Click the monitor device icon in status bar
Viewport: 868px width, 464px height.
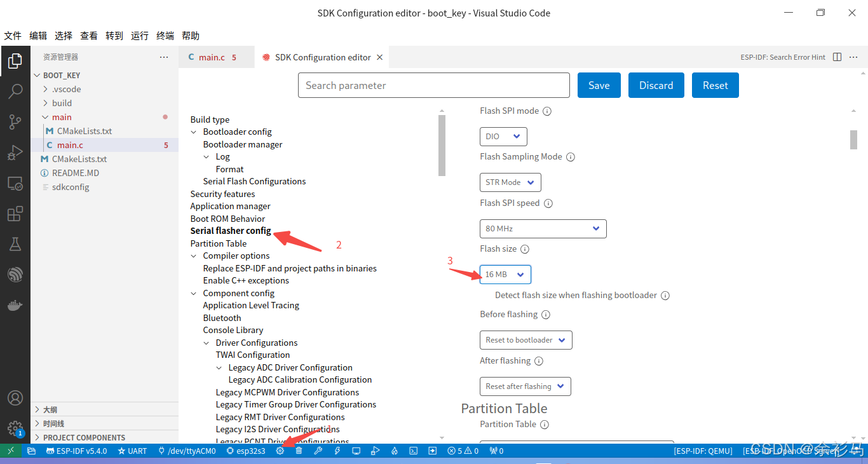click(x=356, y=451)
